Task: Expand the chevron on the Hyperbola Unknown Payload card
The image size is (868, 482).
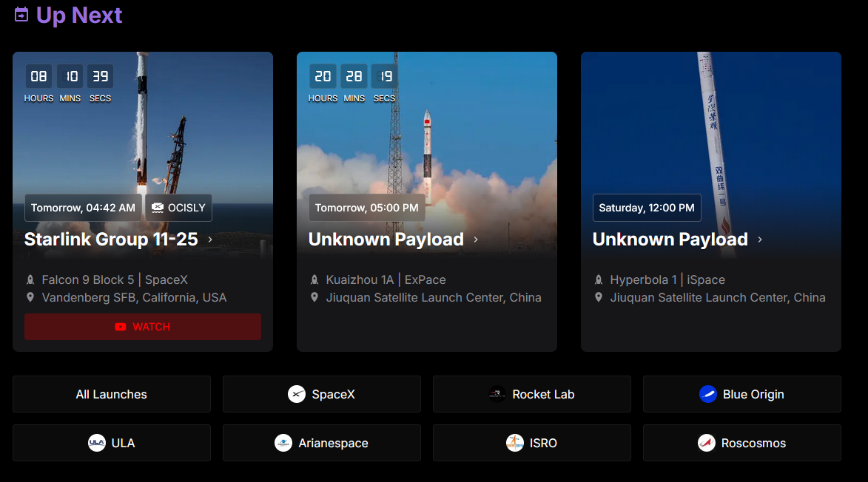Action: point(760,240)
